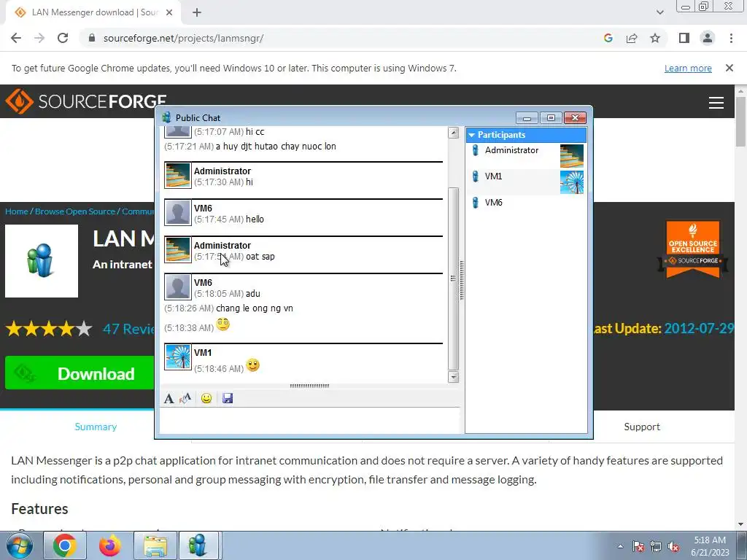The height and width of the screenshot is (560, 747).
Task: Click the Action Center flag tray icon
Action: pos(638,546)
